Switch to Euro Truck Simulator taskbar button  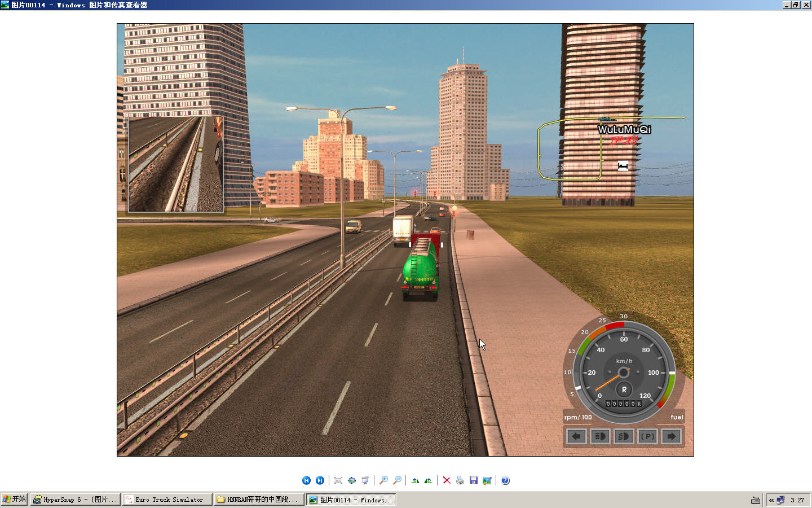pos(167,500)
